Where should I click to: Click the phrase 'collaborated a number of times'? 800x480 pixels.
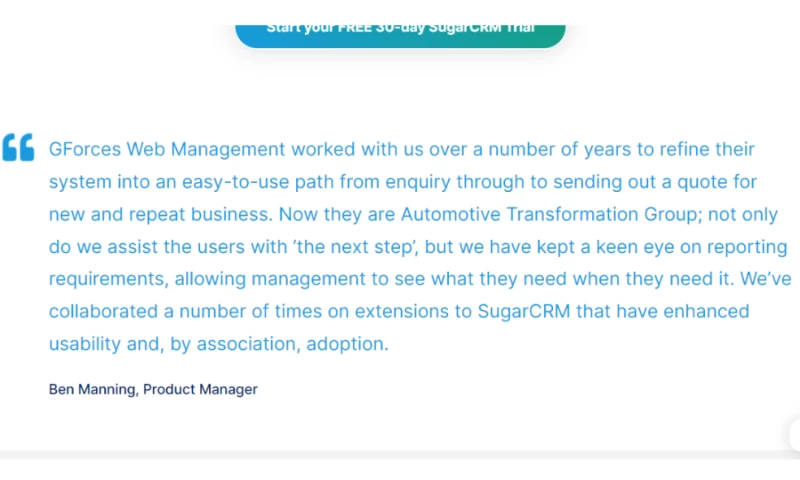(x=181, y=312)
